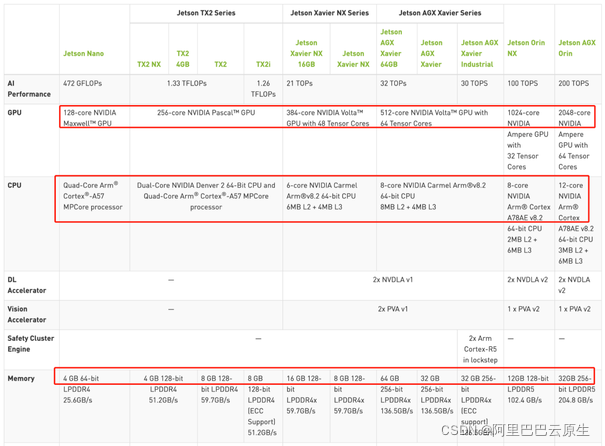
Task: Click the TX2i column link
Action: (x=263, y=64)
